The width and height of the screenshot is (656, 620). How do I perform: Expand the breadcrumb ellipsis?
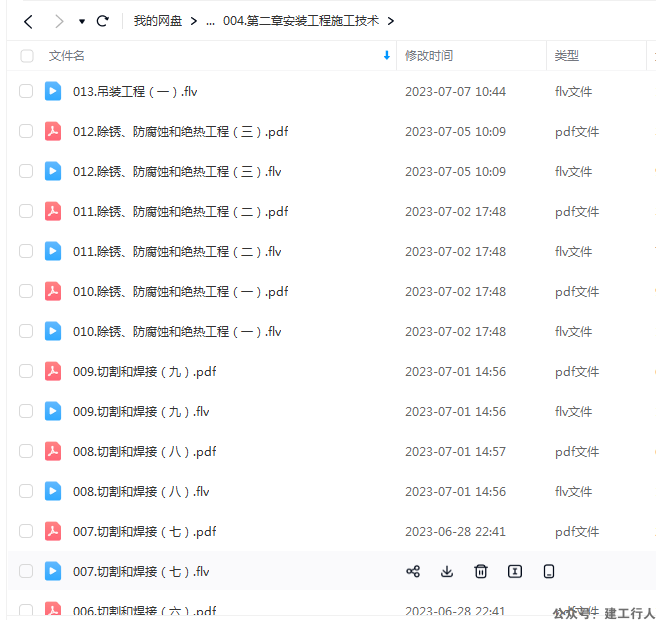click(210, 21)
